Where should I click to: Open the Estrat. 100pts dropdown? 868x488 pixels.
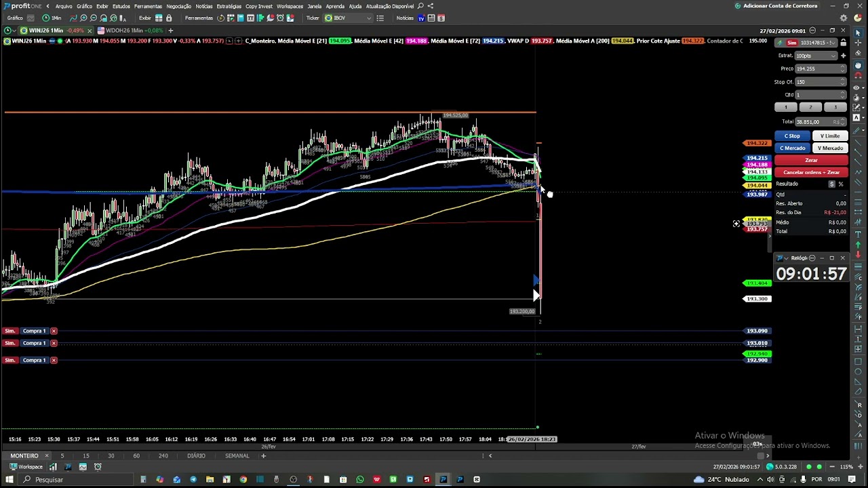[x=817, y=56]
